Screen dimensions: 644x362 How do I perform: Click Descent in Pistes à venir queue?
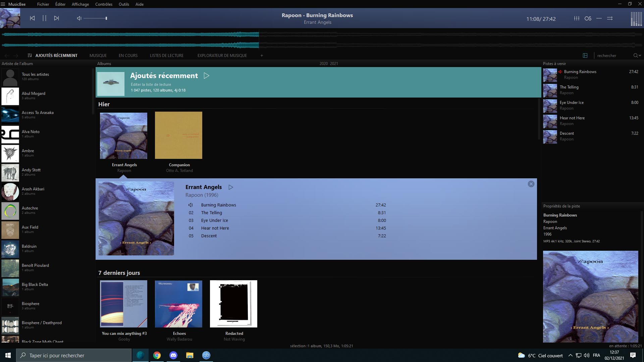click(591, 136)
